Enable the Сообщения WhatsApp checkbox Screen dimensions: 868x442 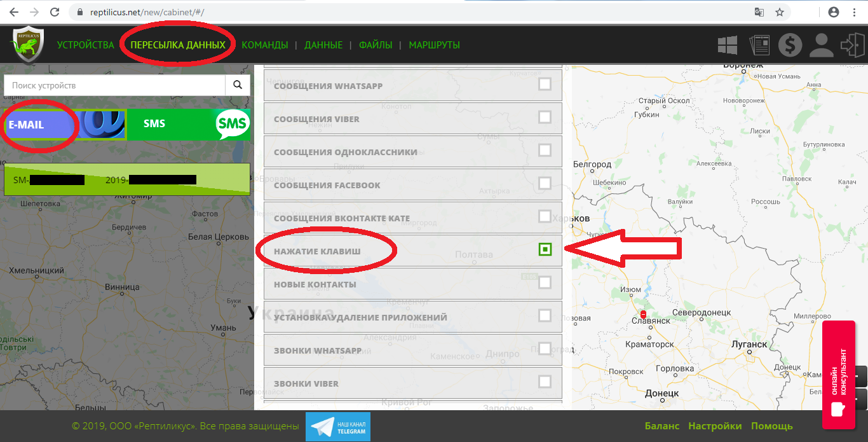point(545,84)
